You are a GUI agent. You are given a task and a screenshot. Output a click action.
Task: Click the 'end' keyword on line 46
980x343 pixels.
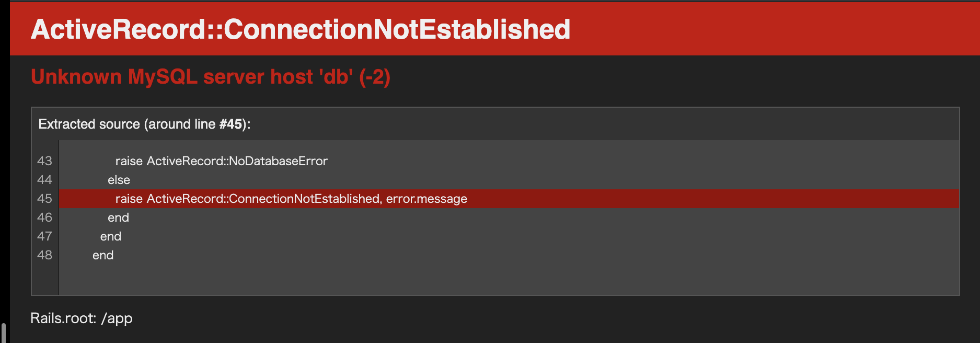[x=118, y=218]
